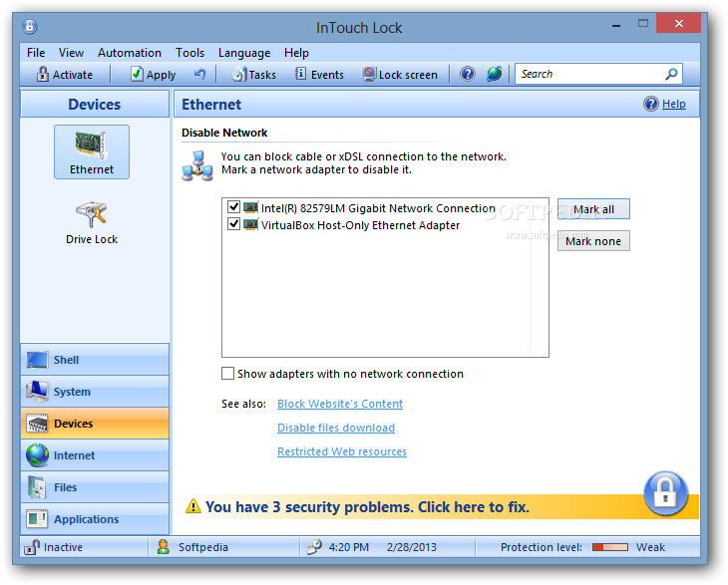The width and height of the screenshot is (728, 585).
Task: Open the Files category
Action: pos(95,487)
